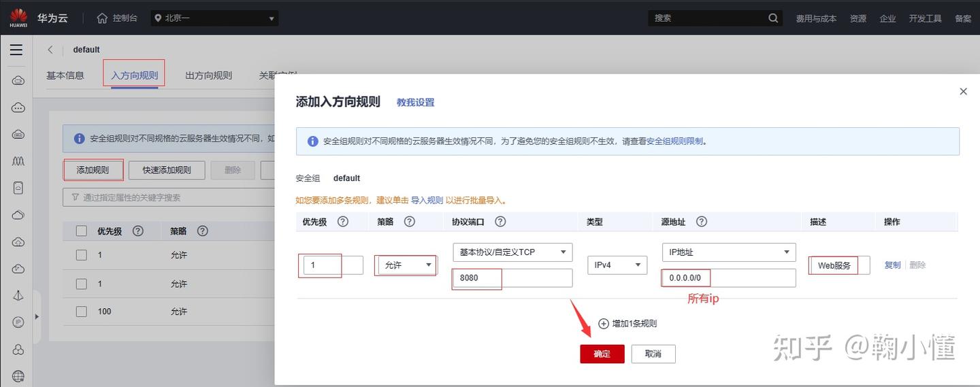
Task: Click the source address field 0.0.0.0/0
Action: (x=729, y=278)
